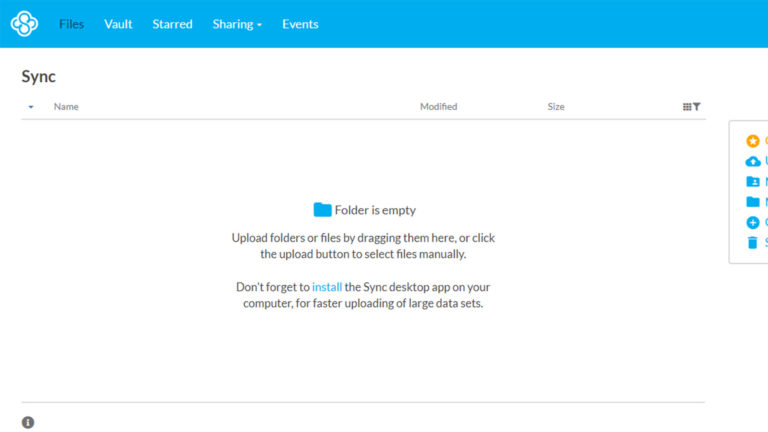Sort files by the Modified column
The width and height of the screenshot is (768, 432).
pyautogui.click(x=438, y=107)
